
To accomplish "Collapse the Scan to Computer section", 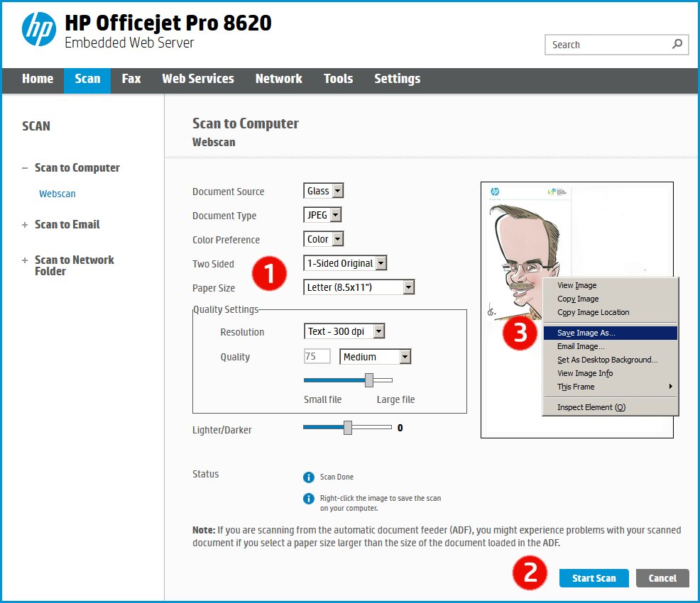I will (25, 168).
